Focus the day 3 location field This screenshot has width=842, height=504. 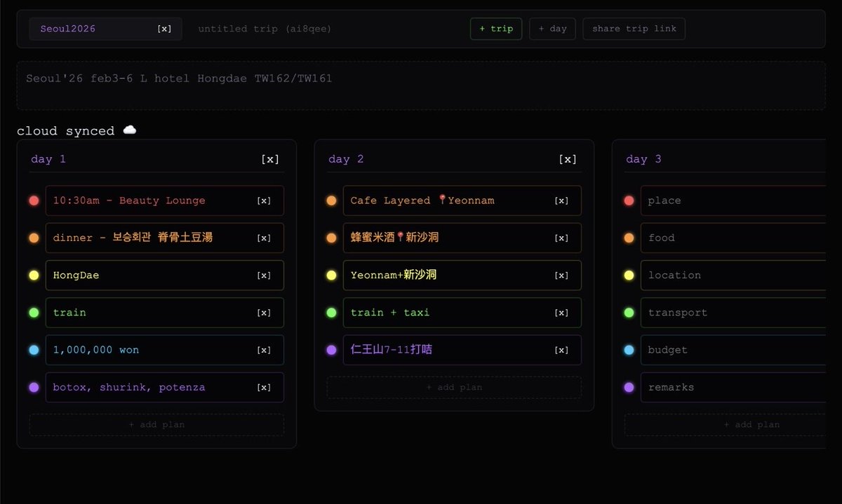coord(733,275)
